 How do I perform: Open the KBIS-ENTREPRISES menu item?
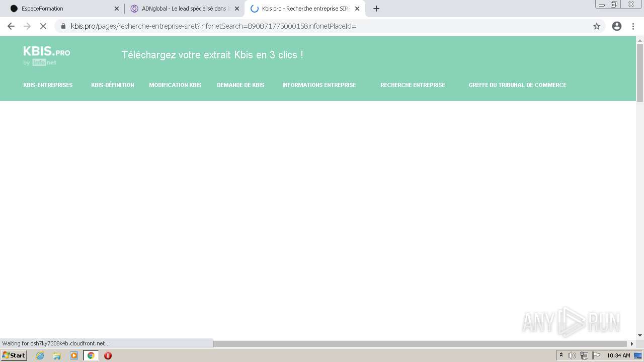[x=48, y=85]
